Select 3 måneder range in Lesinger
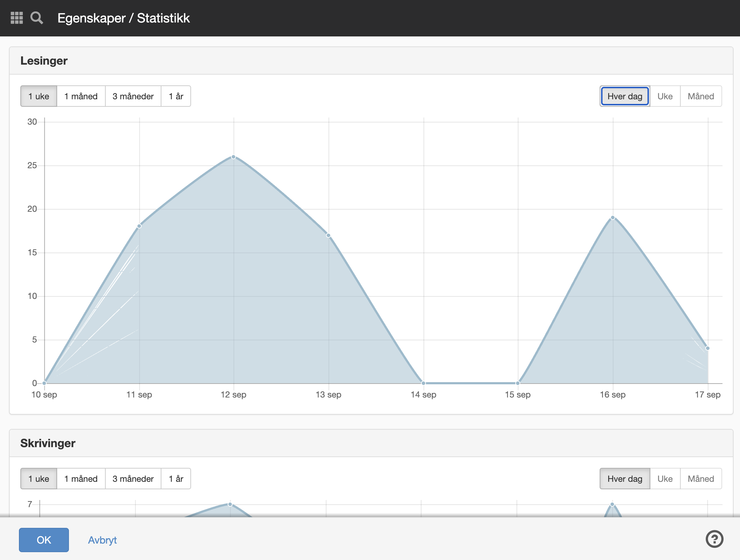Image resolution: width=740 pixels, height=560 pixels. 133,96
